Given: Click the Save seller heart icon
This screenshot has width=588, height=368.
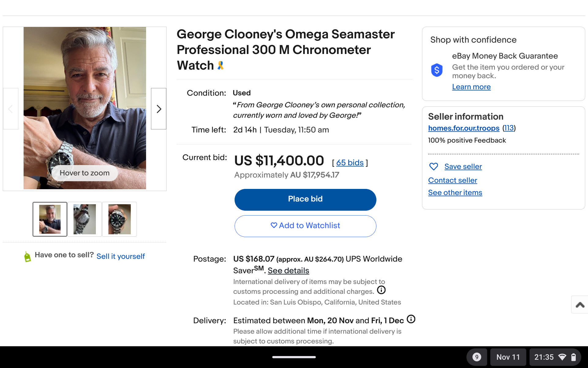Looking at the screenshot, I should (x=434, y=167).
